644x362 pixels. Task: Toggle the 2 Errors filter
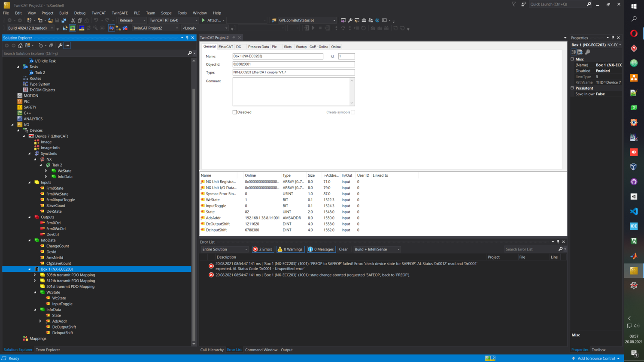tap(263, 249)
